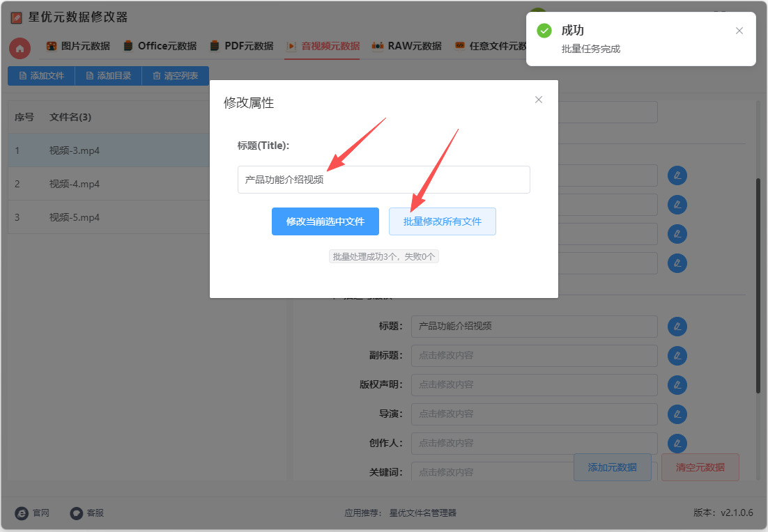Click the 清空列表 button

(x=176, y=76)
